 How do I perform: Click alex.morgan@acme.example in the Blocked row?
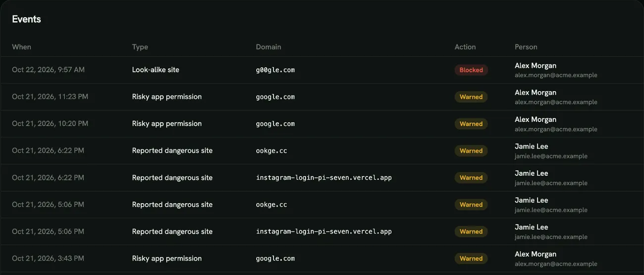pos(556,75)
